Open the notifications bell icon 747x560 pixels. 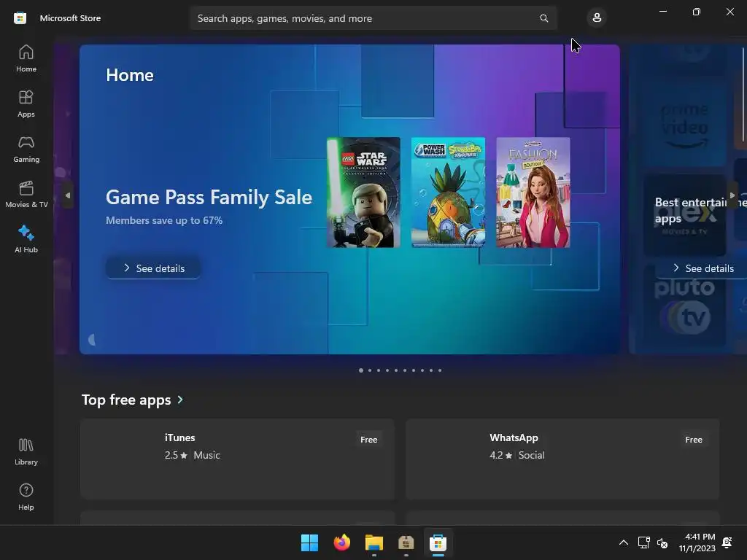727,542
